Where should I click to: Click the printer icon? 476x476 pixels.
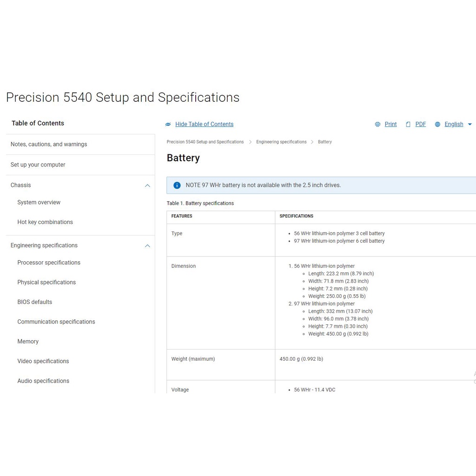tap(377, 125)
